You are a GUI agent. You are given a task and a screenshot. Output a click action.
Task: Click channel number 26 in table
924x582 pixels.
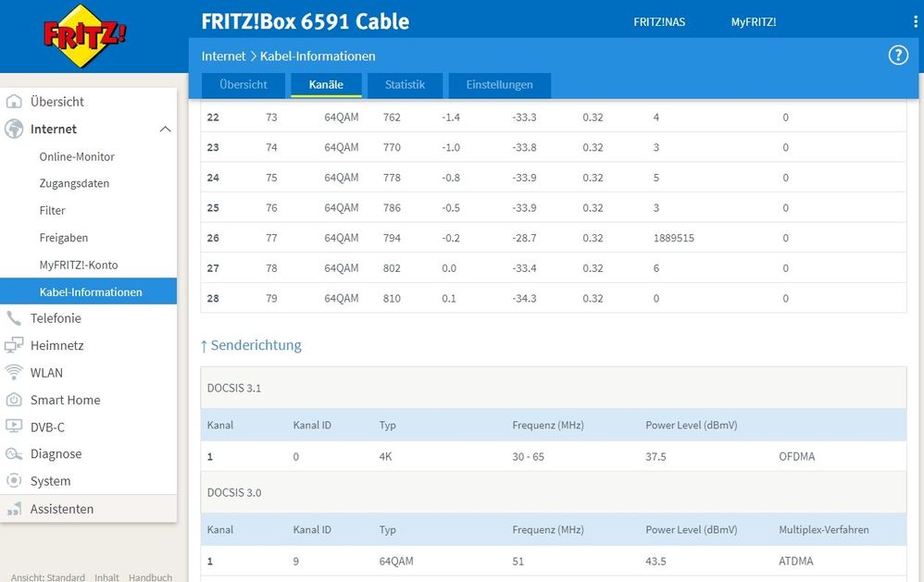pyautogui.click(x=213, y=238)
